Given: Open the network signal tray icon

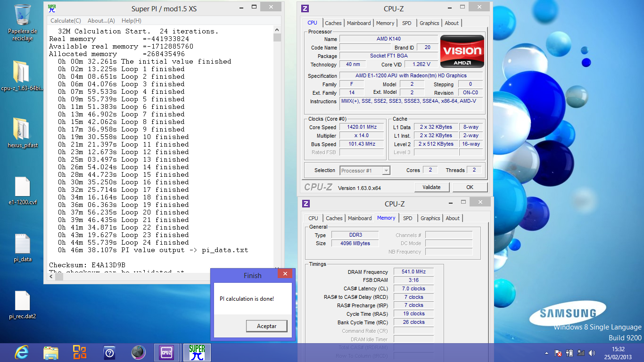Looking at the screenshot, I should (581, 353).
